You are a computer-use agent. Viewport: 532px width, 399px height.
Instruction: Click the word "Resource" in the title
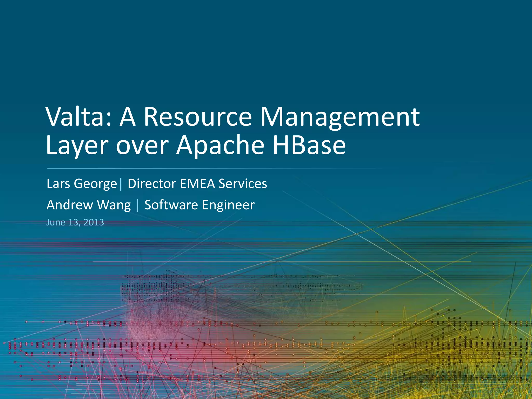(197, 117)
